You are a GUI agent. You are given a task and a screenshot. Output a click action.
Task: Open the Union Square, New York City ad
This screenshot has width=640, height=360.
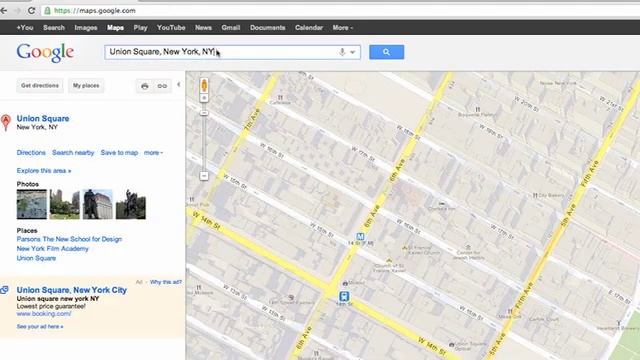tap(72, 290)
